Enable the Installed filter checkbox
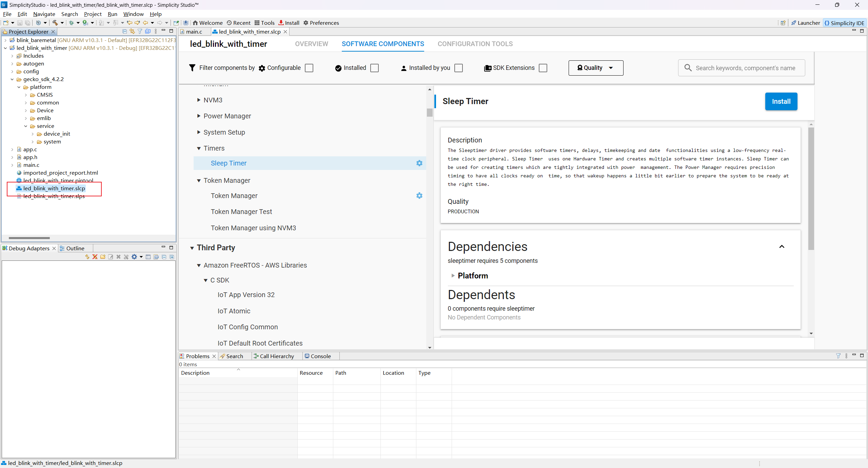The width and height of the screenshot is (868, 468). tap(375, 68)
